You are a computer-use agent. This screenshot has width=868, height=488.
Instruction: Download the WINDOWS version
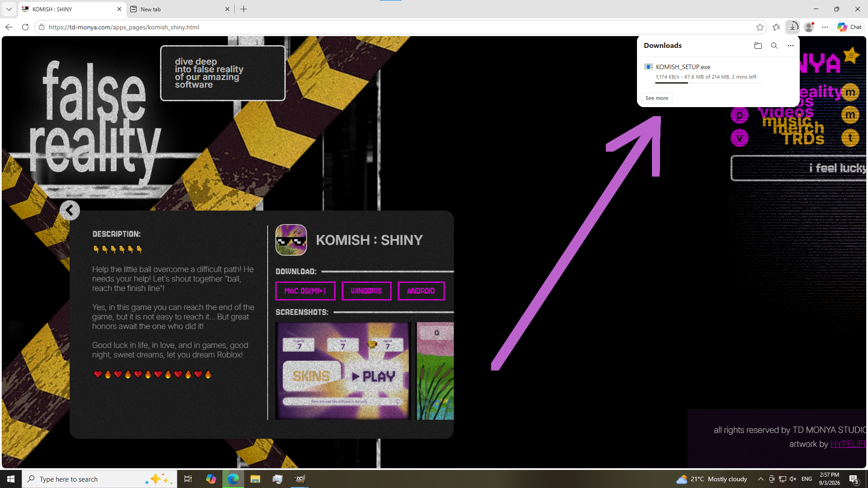point(366,291)
